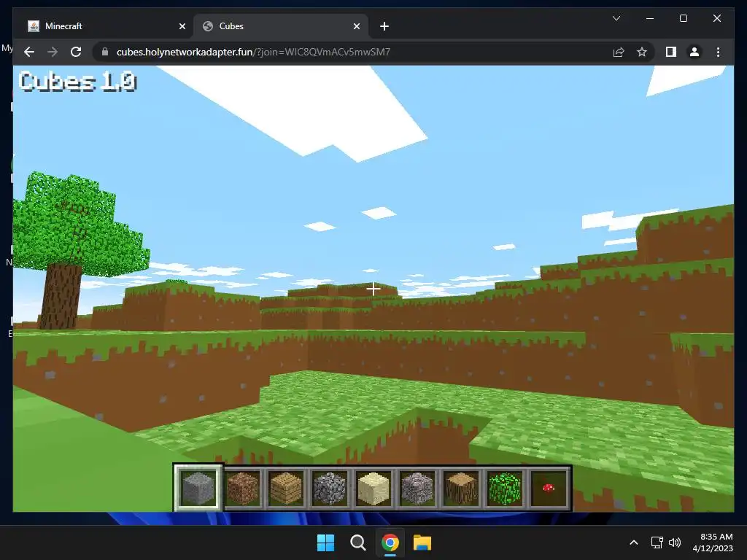Close the Cubes tab
Viewport: 747px width, 560px height.
356,26
